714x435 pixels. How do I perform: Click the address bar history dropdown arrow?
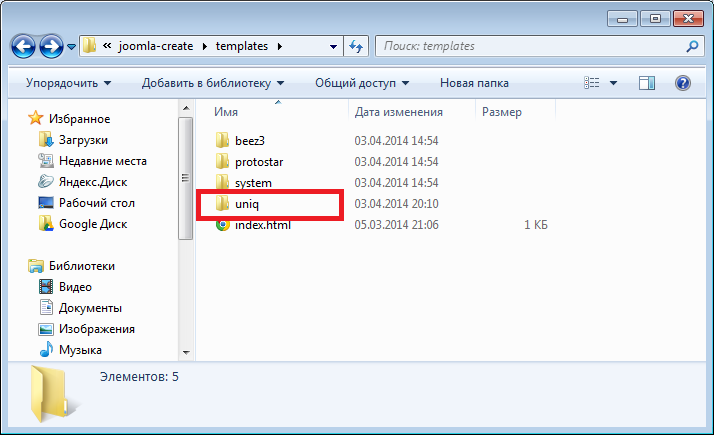point(333,46)
